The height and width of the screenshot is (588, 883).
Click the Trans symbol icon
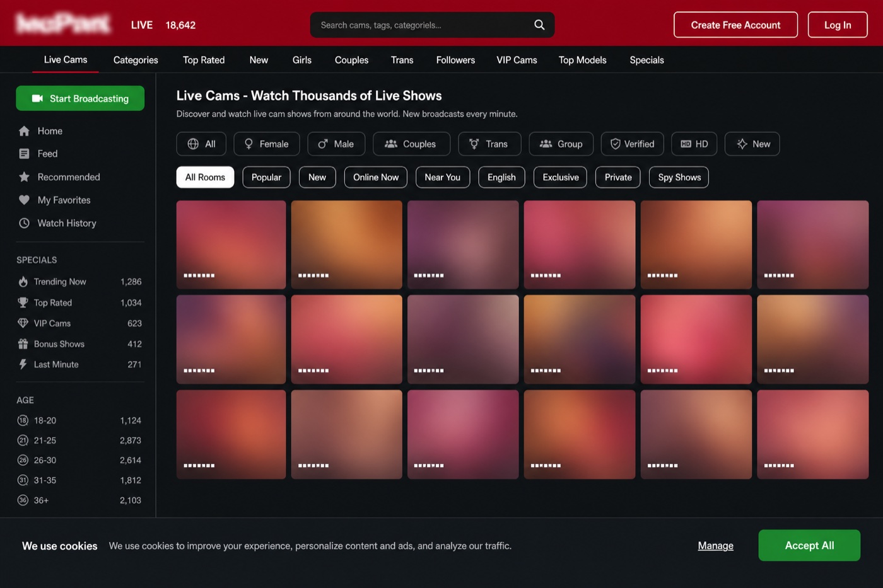tap(474, 144)
